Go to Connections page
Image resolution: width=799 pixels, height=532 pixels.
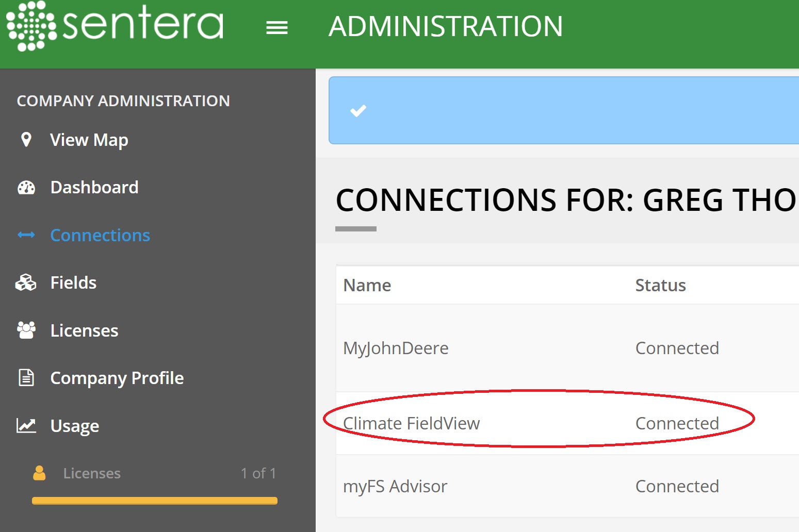tap(100, 235)
